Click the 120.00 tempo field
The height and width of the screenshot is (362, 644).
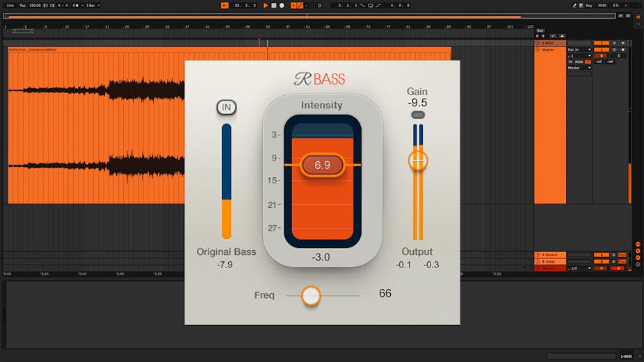point(35,5)
